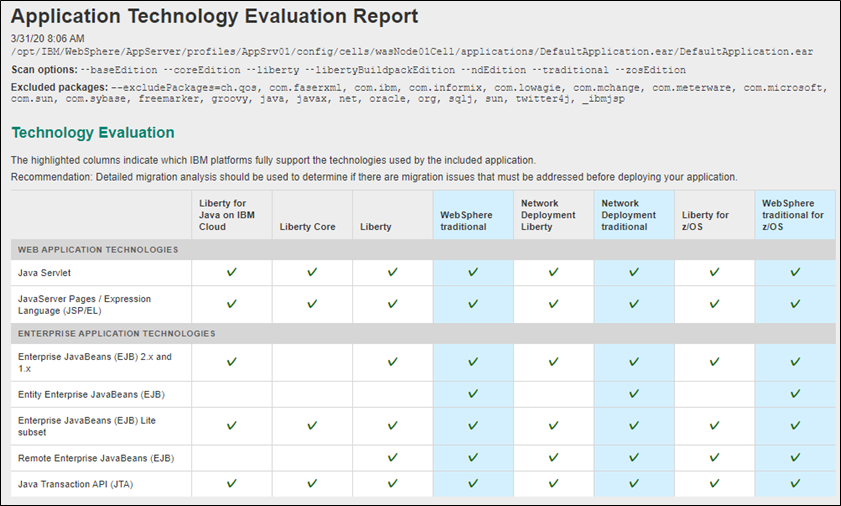841x506 pixels.
Task: Click Entity EJB checkmark under Network Deployment traditional
Action: click(x=633, y=394)
